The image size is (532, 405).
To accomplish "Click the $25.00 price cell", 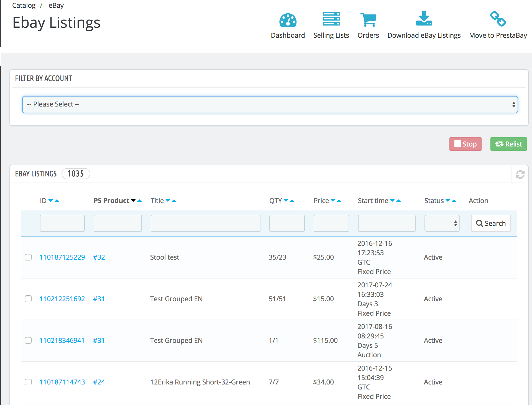I will 323,257.
